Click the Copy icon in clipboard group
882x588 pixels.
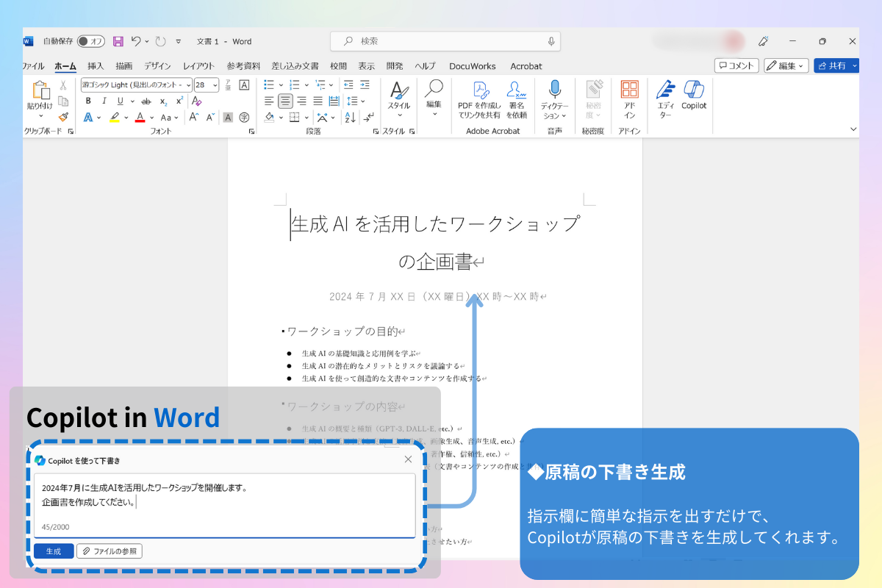pos(63,101)
